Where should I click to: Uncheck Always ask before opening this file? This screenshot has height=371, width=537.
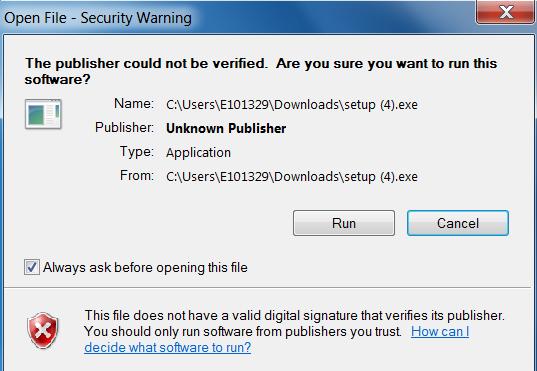(32, 267)
